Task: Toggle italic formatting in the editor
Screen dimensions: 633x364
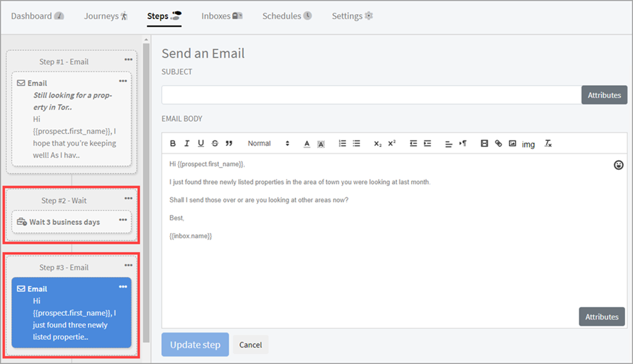Action: pyautogui.click(x=187, y=143)
